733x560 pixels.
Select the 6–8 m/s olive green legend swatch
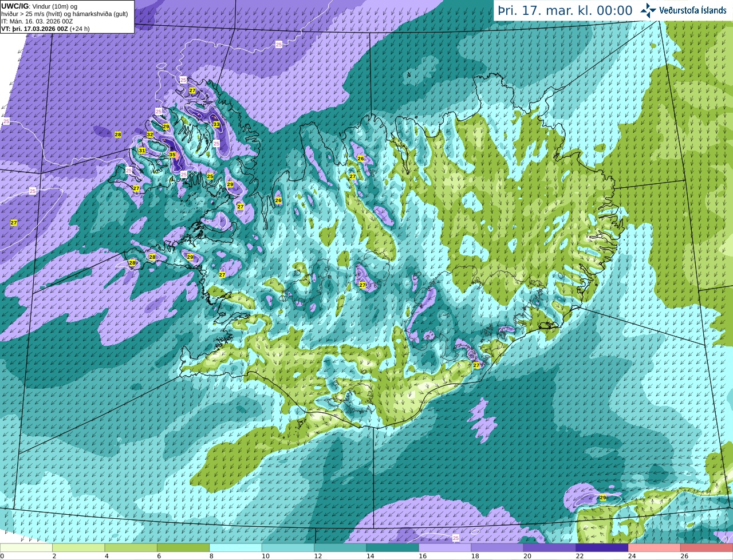(183, 547)
